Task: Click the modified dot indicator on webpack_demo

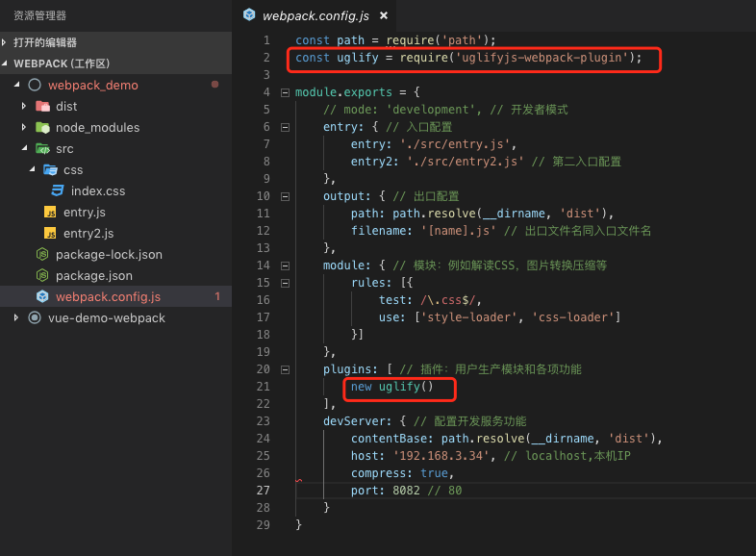Action: (x=215, y=85)
